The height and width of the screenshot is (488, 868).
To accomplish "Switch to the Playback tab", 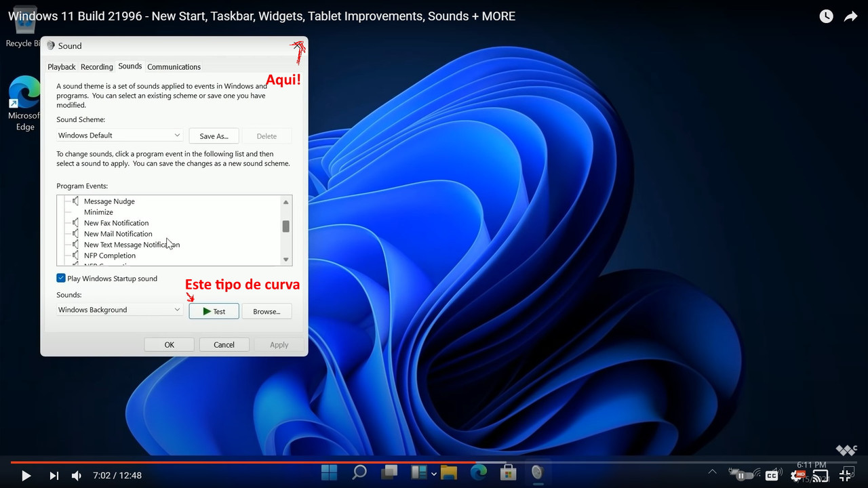I will (x=62, y=67).
